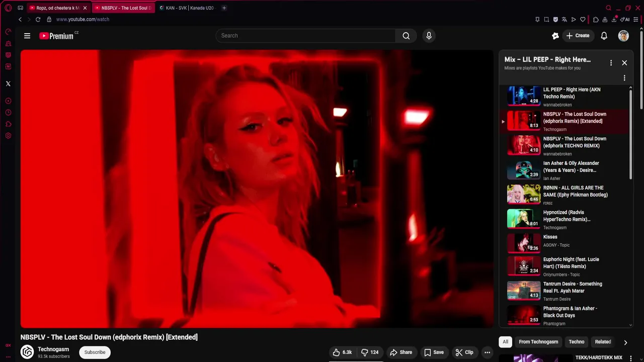The height and width of the screenshot is (362, 644).
Task: Open the Technogasm channel avatar
Action: (27, 352)
